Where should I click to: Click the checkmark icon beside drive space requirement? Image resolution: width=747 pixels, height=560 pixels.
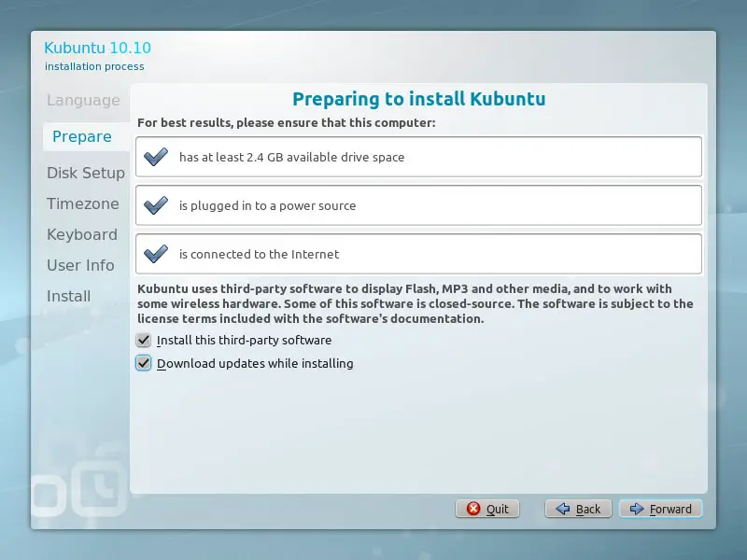point(156,157)
